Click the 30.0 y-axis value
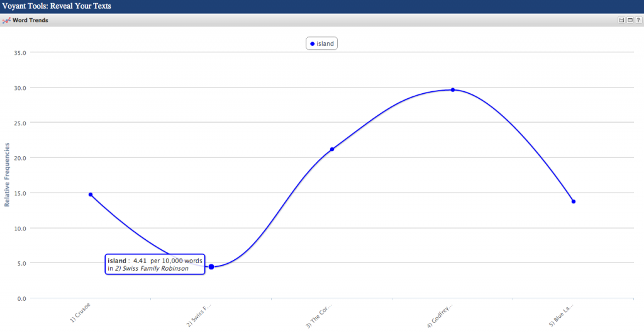 point(19,88)
